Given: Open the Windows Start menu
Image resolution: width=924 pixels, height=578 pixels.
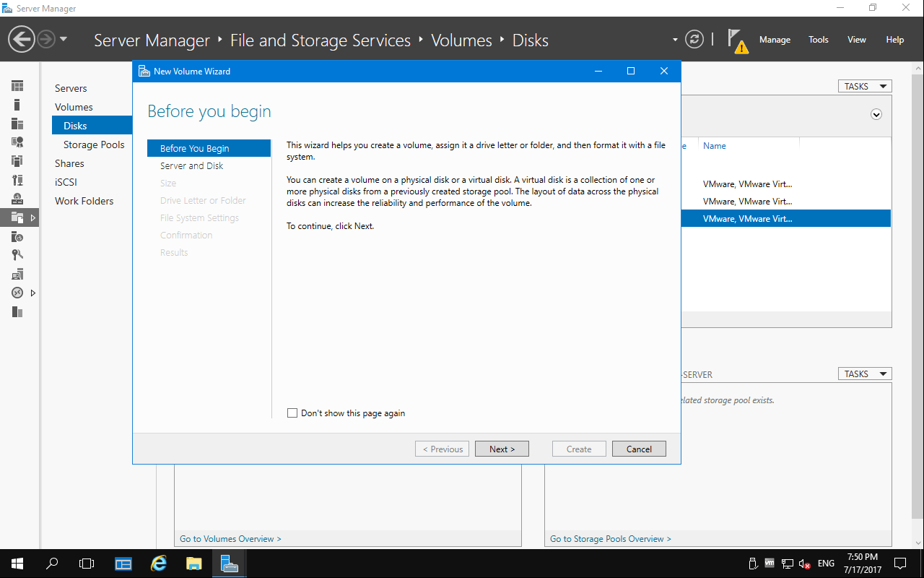Looking at the screenshot, I should (17, 563).
